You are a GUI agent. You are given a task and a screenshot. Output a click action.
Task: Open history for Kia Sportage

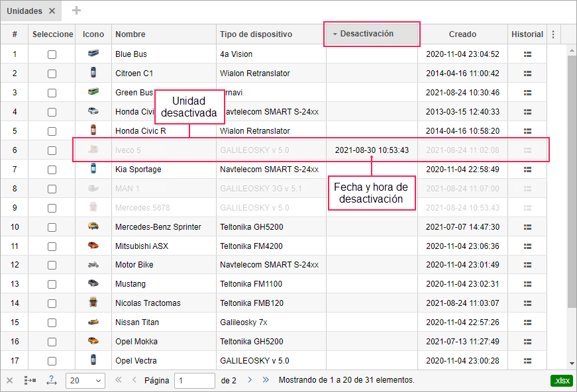point(527,170)
